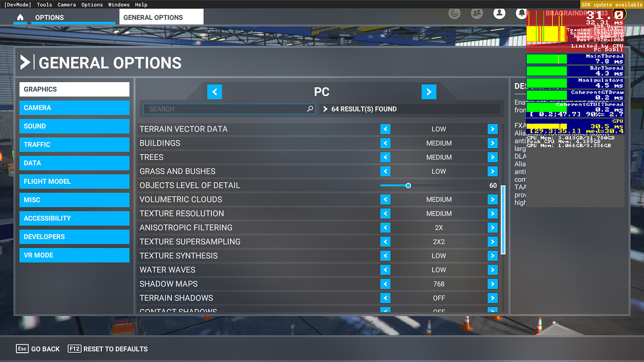
Task: Click the spiral activity icon in the header
Action: pyautogui.click(x=454, y=14)
